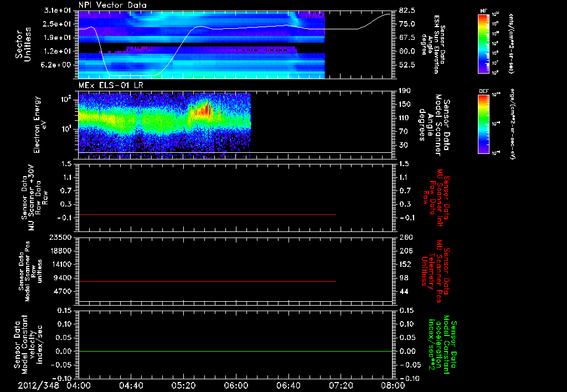This screenshot has width=567, height=392.
Task: Click the 'MU Scanner +30V Raw Data' axis label
Action: tap(35, 198)
